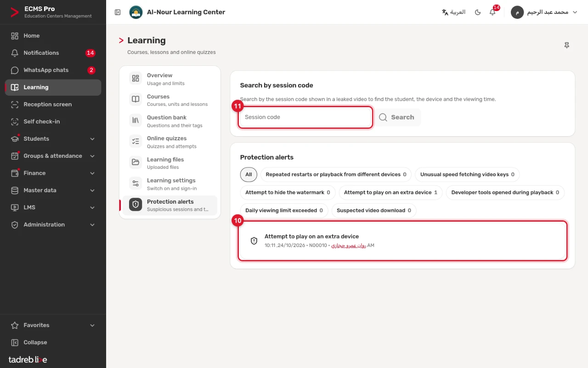
Task: Open the Online quizzes checklist icon
Action: (x=136, y=142)
